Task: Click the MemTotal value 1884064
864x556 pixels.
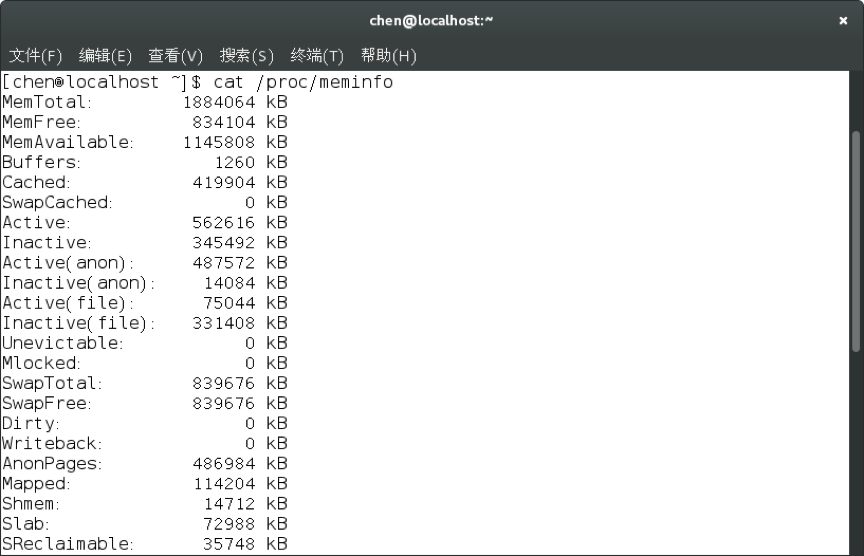Action: (219, 102)
